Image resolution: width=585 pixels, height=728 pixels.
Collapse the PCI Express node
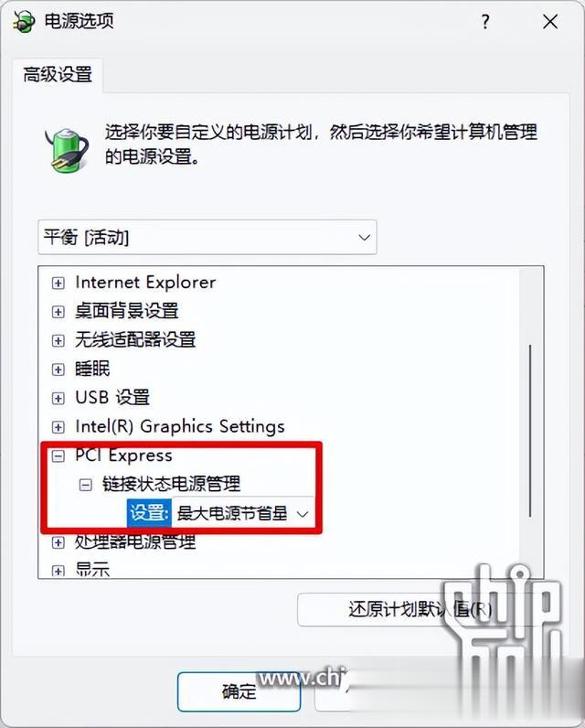(58, 456)
